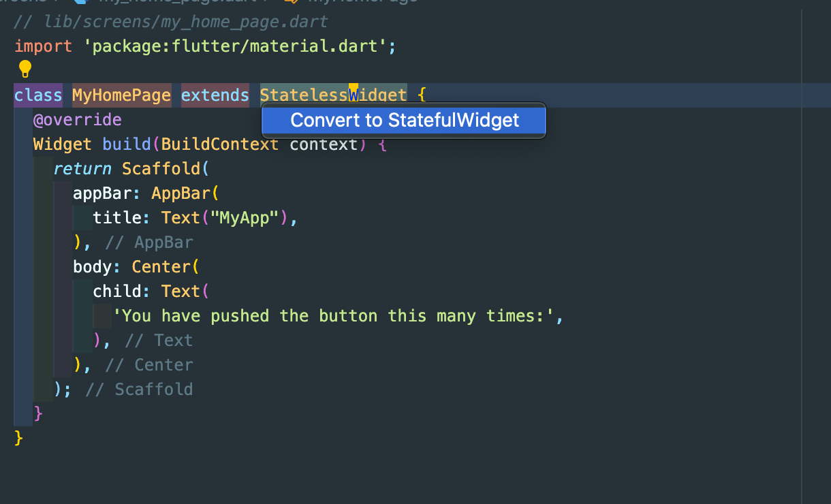Click the class keyword
Image resolution: width=831 pixels, height=504 pixels.
coord(38,95)
